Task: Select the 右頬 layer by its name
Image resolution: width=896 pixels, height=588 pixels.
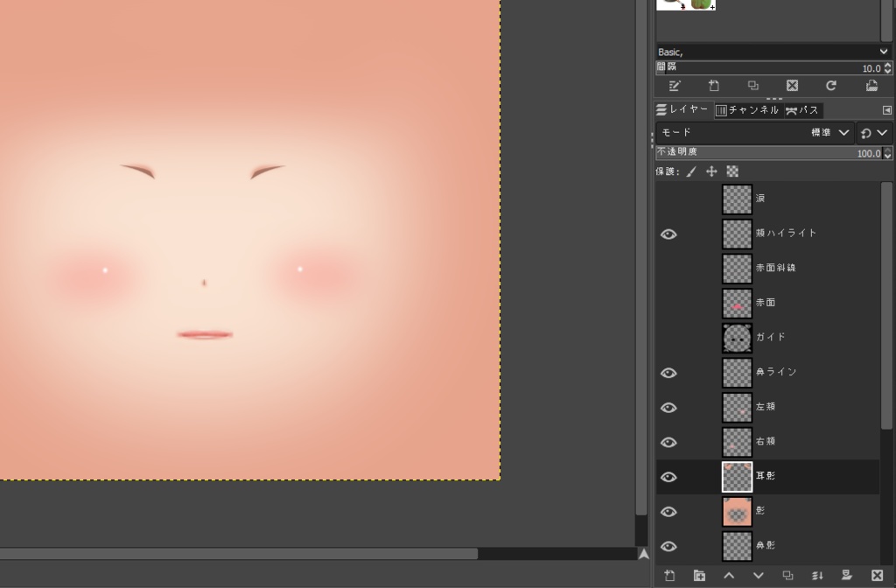Action: coord(765,441)
